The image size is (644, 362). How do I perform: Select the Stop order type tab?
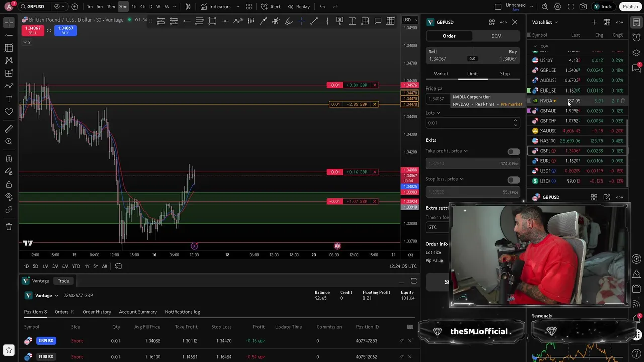click(505, 74)
